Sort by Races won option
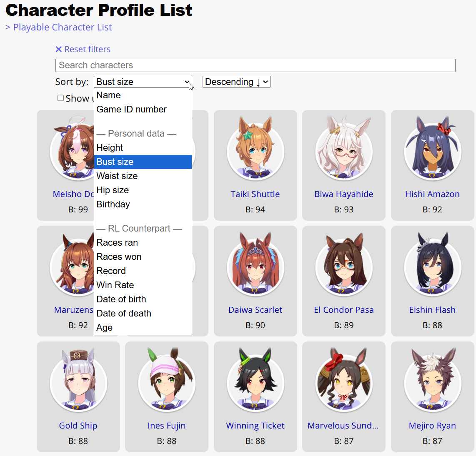The image size is (476, 456). click(143, 257)
